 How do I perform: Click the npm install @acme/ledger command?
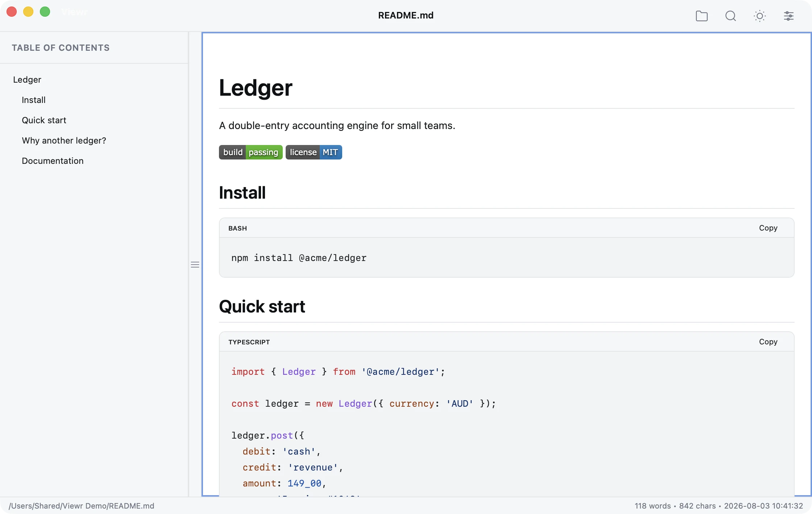tap(299, 258)
